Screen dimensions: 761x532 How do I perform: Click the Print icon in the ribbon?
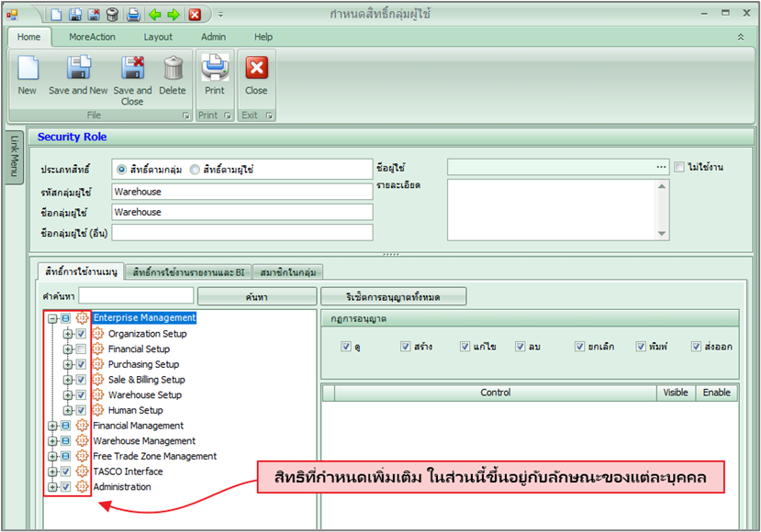click(x=215, y=70)
